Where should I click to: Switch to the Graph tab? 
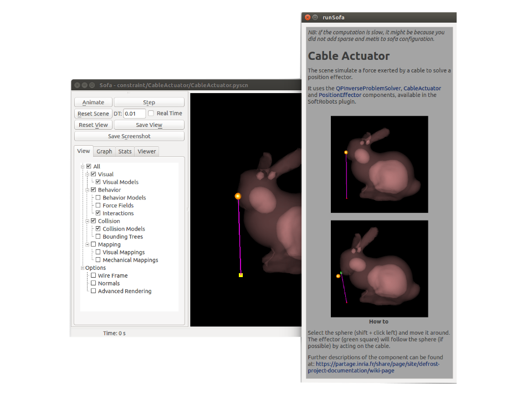click(104, 151)
